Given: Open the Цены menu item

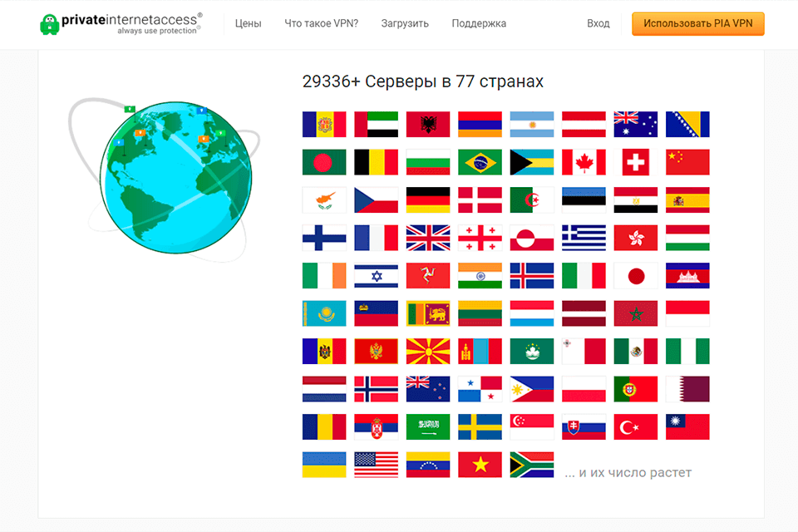Looking at the screenshot, I should [x=248, y=23].
